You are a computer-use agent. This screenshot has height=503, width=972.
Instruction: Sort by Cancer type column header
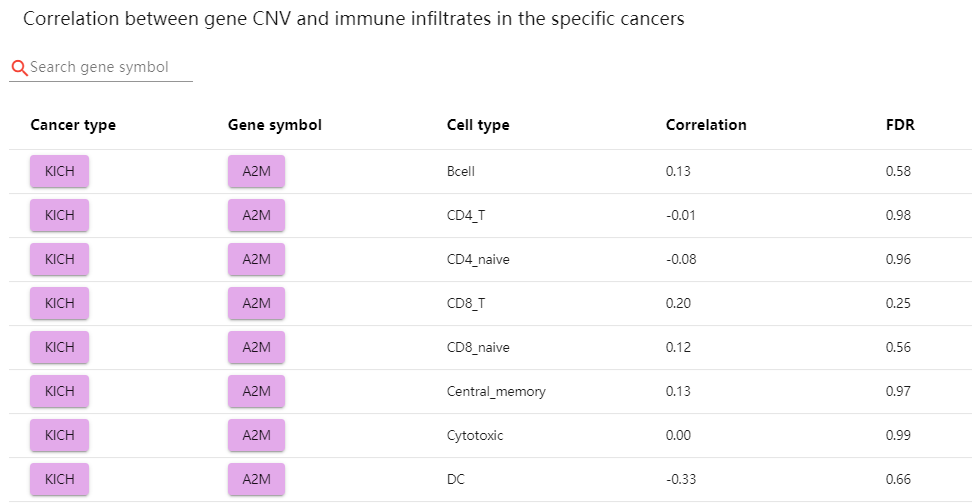[73, 125]
